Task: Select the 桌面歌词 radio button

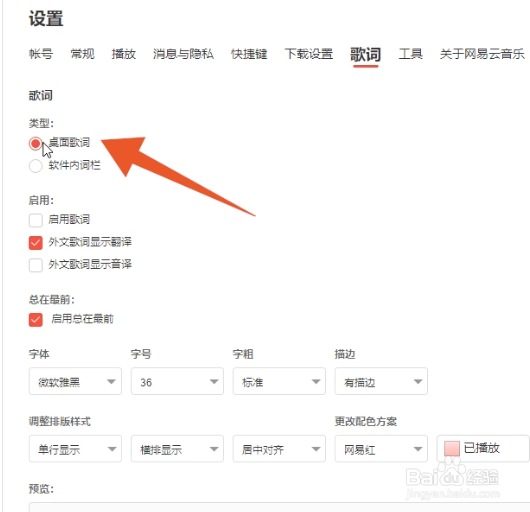Action: [35, 143]
